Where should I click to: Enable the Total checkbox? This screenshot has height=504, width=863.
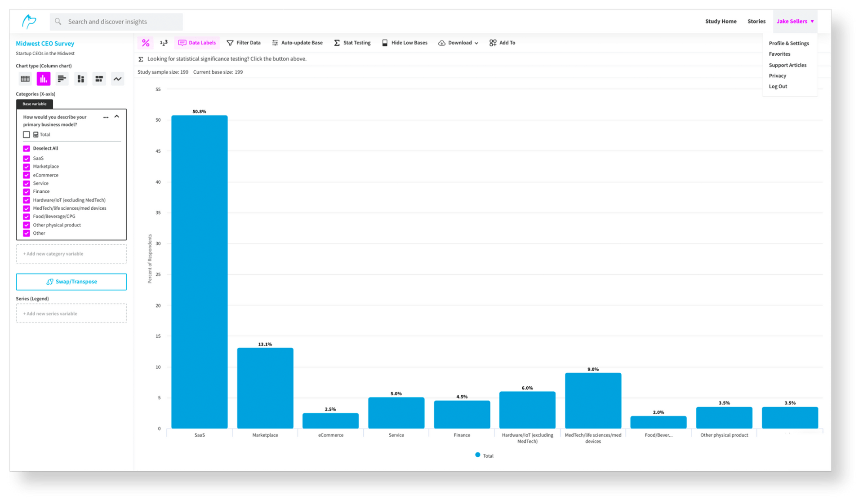click(27, 135)
